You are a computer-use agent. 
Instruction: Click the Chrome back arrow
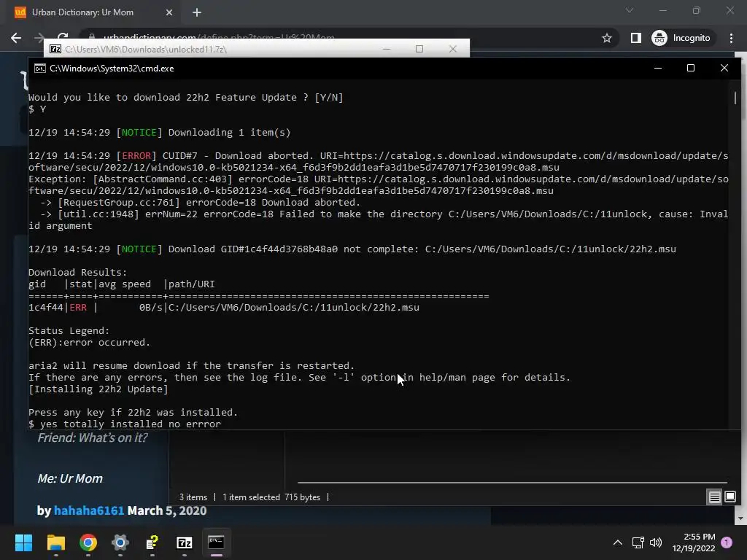point(16,38)
